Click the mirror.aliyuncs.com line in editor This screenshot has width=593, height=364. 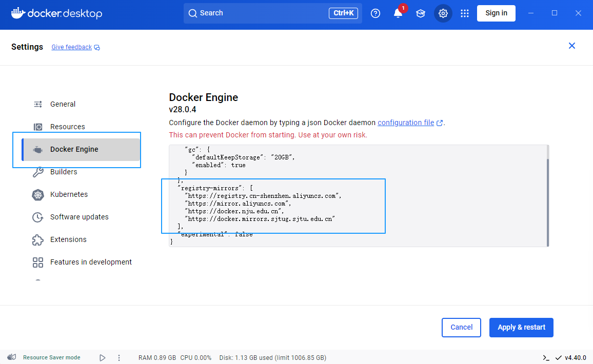pyautogui.click(x=238, y=204)
